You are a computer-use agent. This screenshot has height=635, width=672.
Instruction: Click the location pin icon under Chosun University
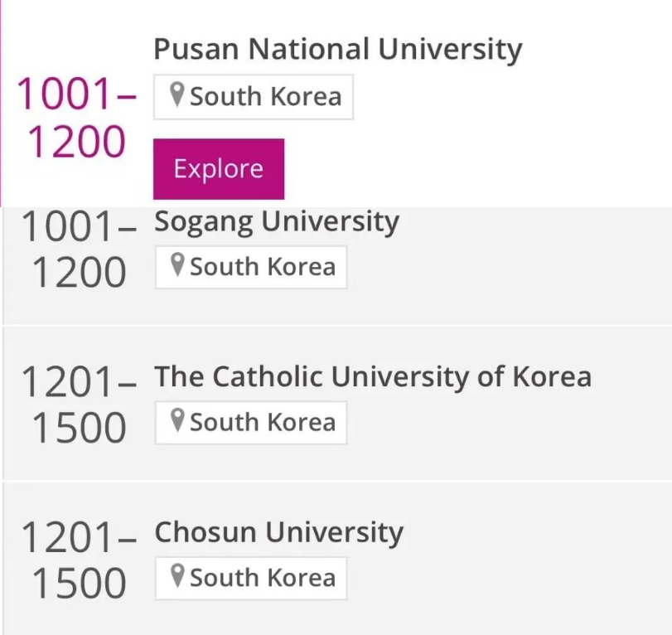click(x=177, y=576)
